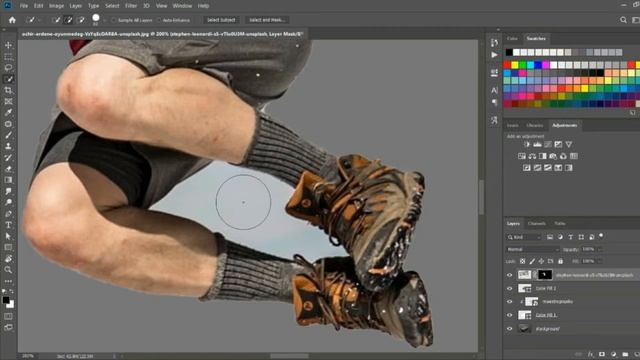Select the Hand tool
Viewport: 640px width, 360px height.
point(8,258)
